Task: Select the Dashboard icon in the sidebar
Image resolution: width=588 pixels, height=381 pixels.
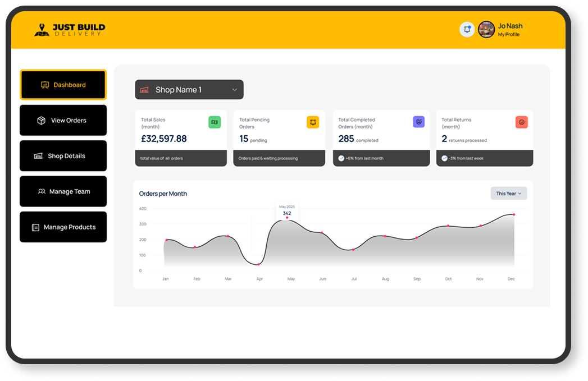Action: (x=44, y=84)
